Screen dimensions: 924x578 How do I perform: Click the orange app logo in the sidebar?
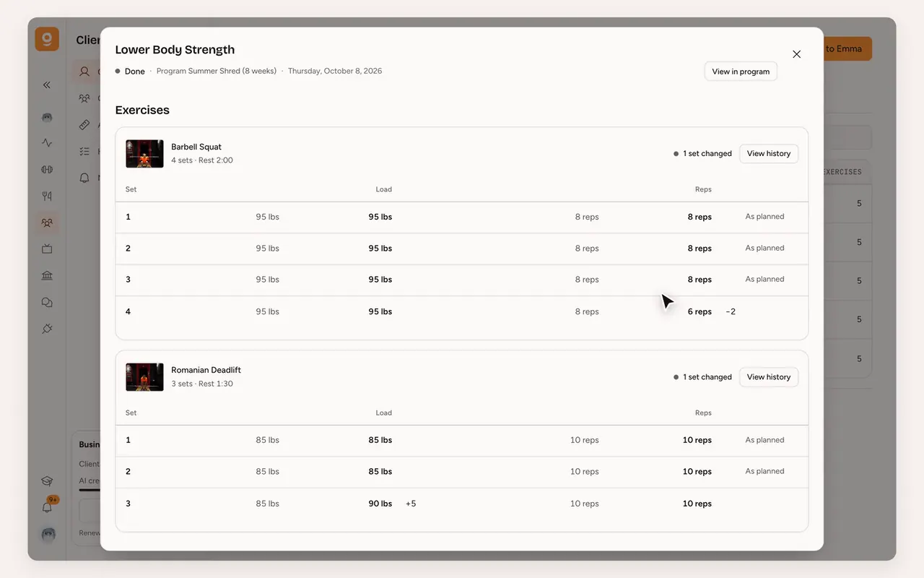(x=47, y=39)
